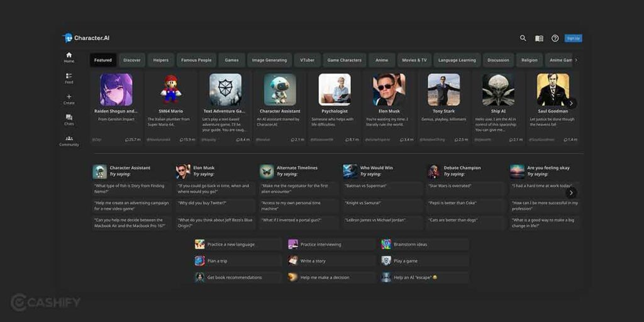Open Feed in the sidebar
The height and width of the screenshot is (322, 644).
click(69, 79)
